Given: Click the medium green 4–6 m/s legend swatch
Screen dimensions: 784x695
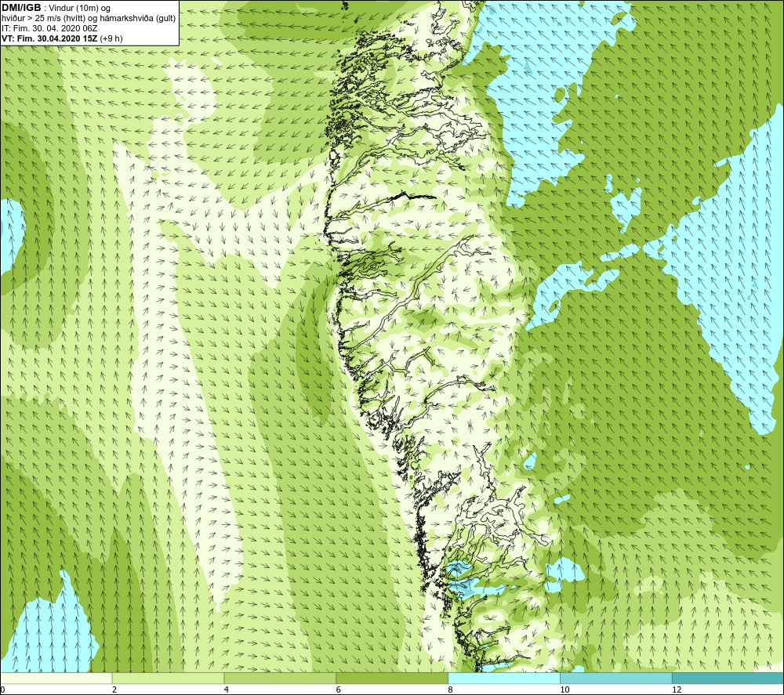Looking at the screenshot, I should tap(280, 678).
